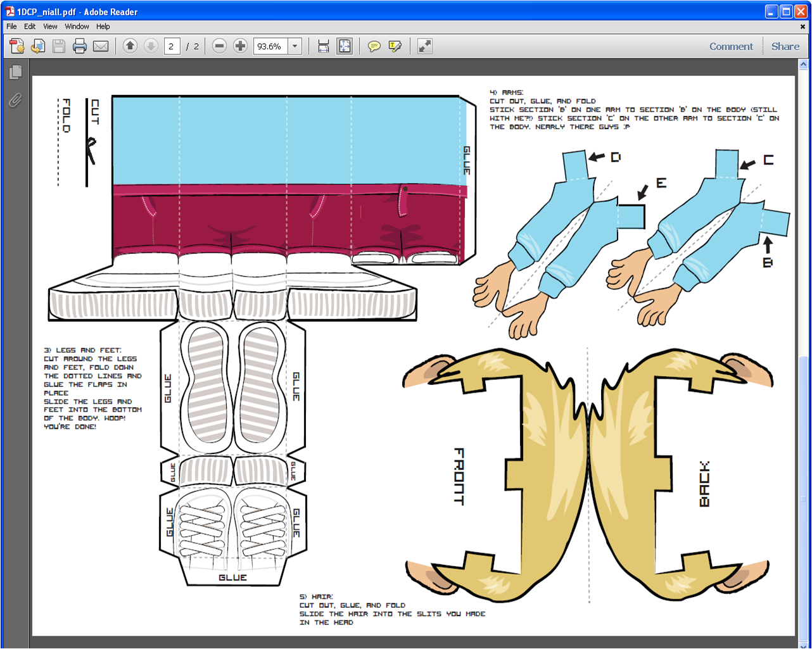Click the '5) HAIR:' instruction heading
The image size is (812, 649).
316,596
